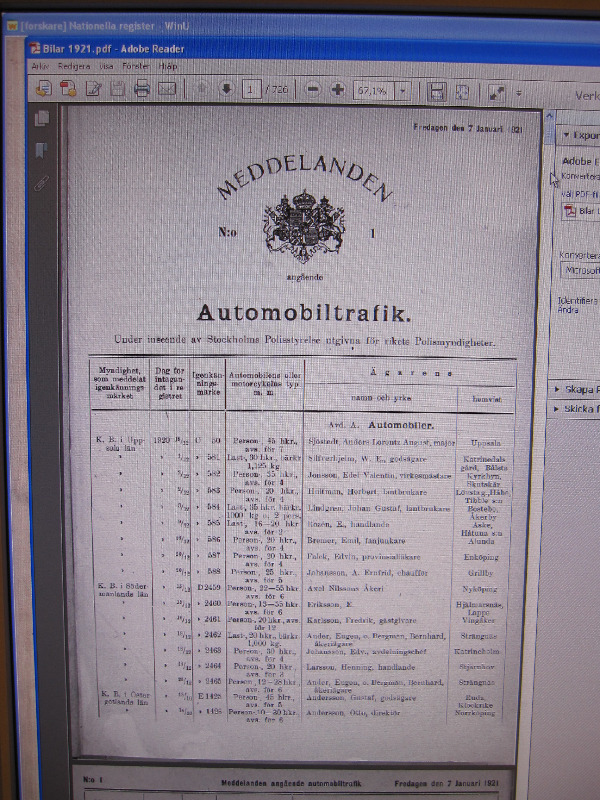The width and height of the screenshot is (600, 800).
Task: Click owner 'Bremer, Emil, fanjunkare' row
Action: pyautogui.click(x=356, y=540)
